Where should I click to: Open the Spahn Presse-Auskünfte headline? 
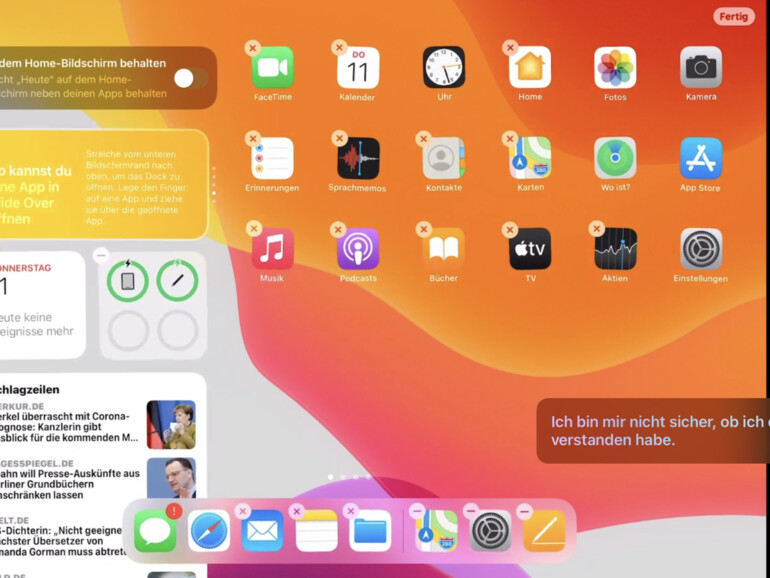(x=70, y=484)
